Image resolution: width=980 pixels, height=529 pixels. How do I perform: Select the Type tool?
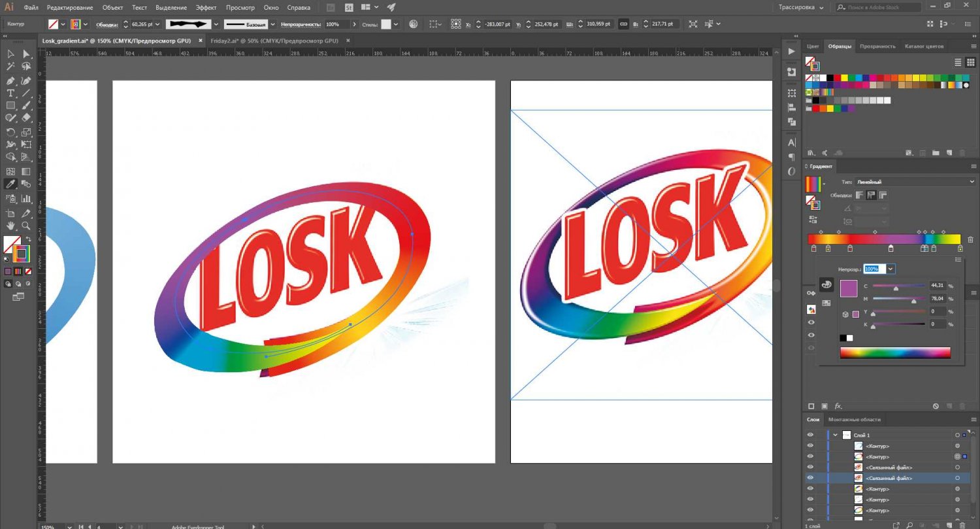point(11,94)
